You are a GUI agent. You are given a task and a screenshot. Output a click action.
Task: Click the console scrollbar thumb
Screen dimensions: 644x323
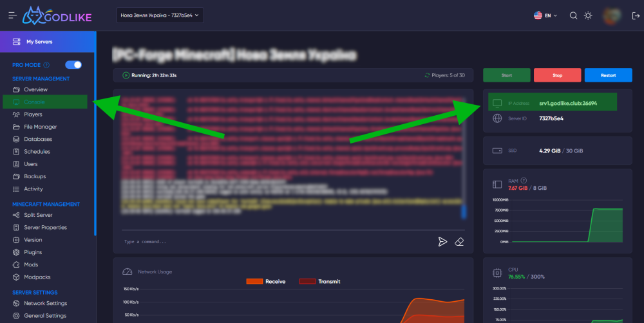click(x=464, y=212)
